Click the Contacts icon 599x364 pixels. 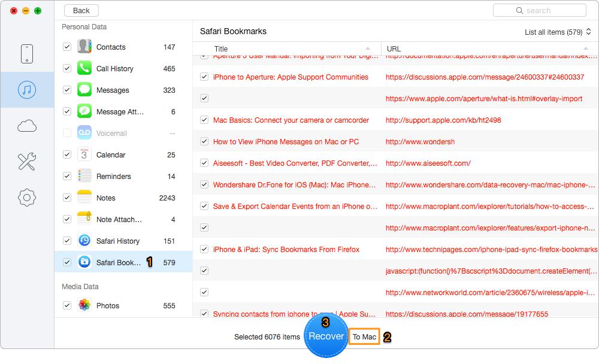(84, 47)
